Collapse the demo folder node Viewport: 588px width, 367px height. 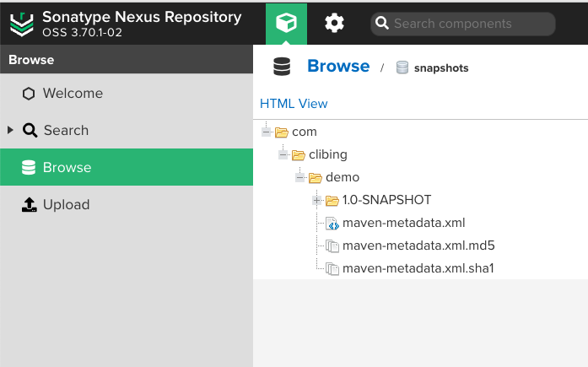pyautogui.click(x=299, y=177)
